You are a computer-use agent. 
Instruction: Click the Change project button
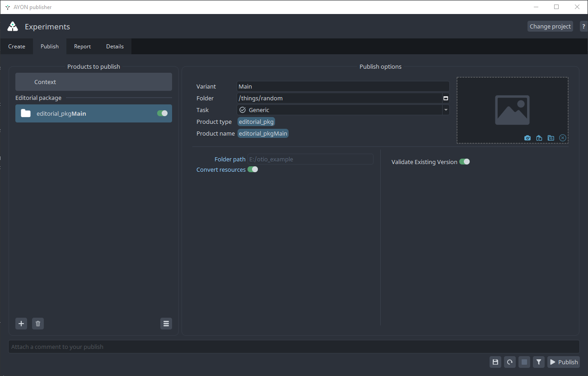coord(550,26)
